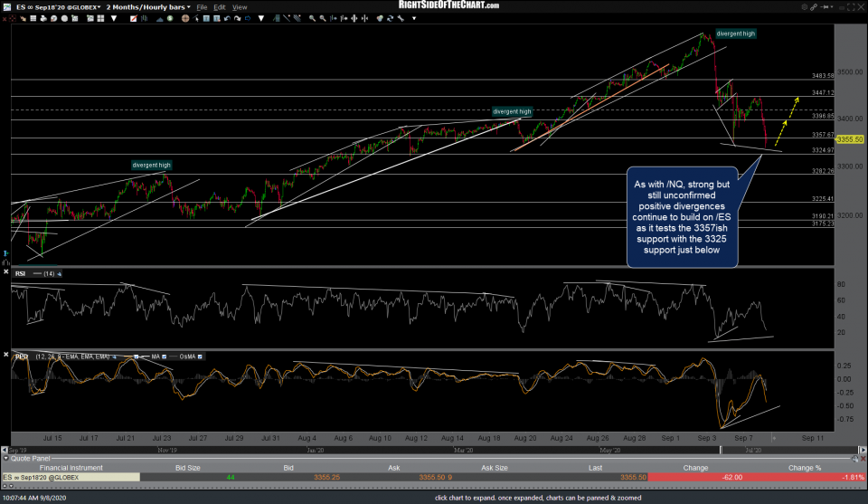868x504 pixels.
Task: Click the Financial Instrument column header
Action: tap(71, 468)
